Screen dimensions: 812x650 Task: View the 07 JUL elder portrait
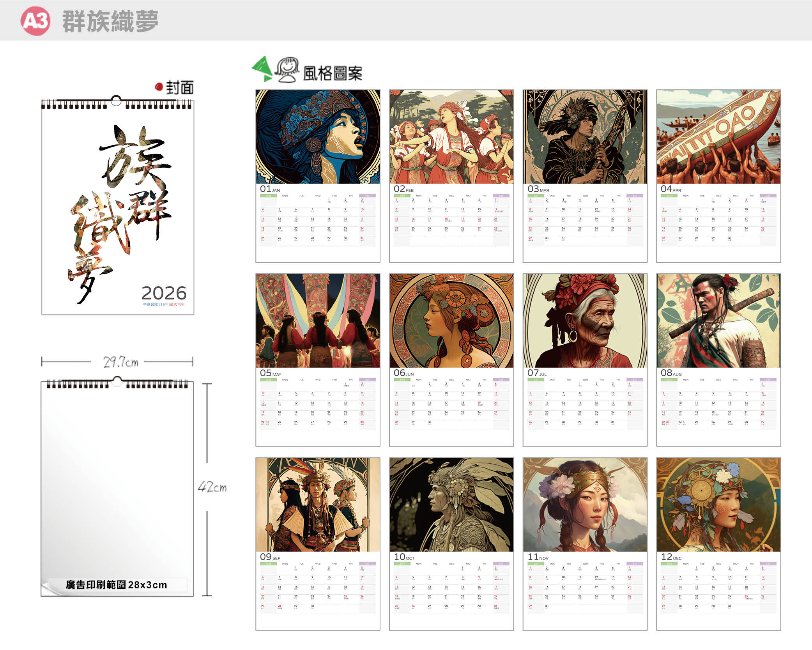(585, 321)
